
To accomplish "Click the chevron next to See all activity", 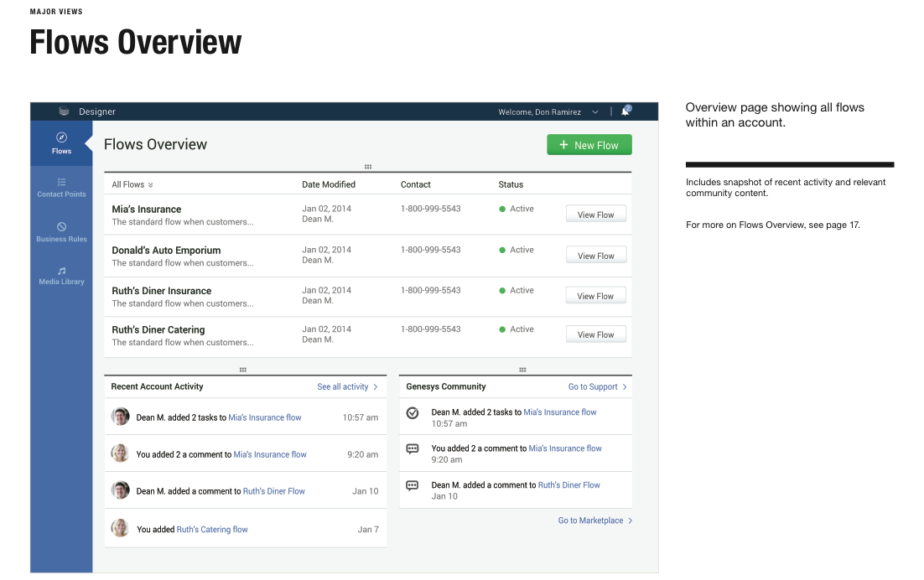I will [376, 387].
